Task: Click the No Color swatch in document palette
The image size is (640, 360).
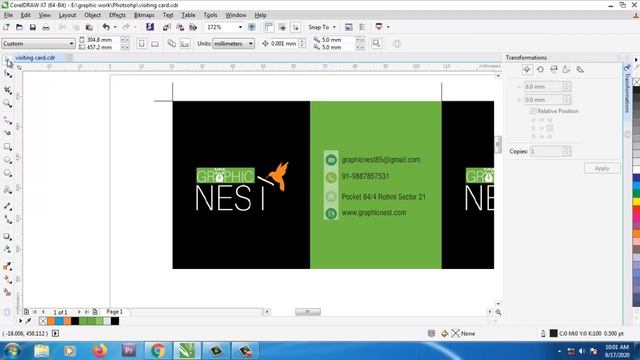Action: tap(43, 321)
